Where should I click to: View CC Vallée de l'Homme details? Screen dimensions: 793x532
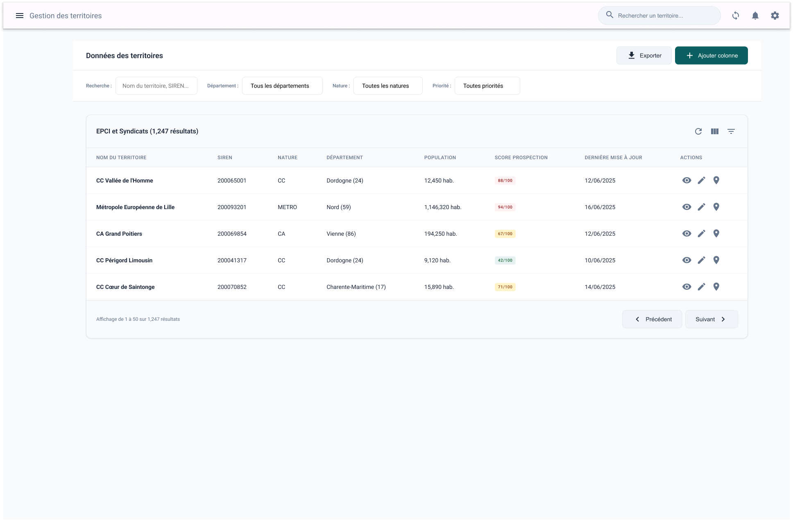pos(687,180)
